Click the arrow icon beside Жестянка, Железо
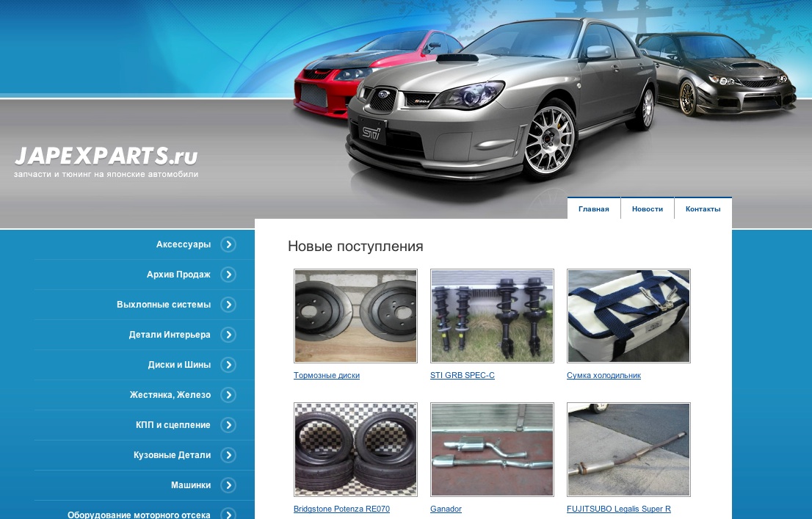 pyautogui.click(x=228, y=395)
